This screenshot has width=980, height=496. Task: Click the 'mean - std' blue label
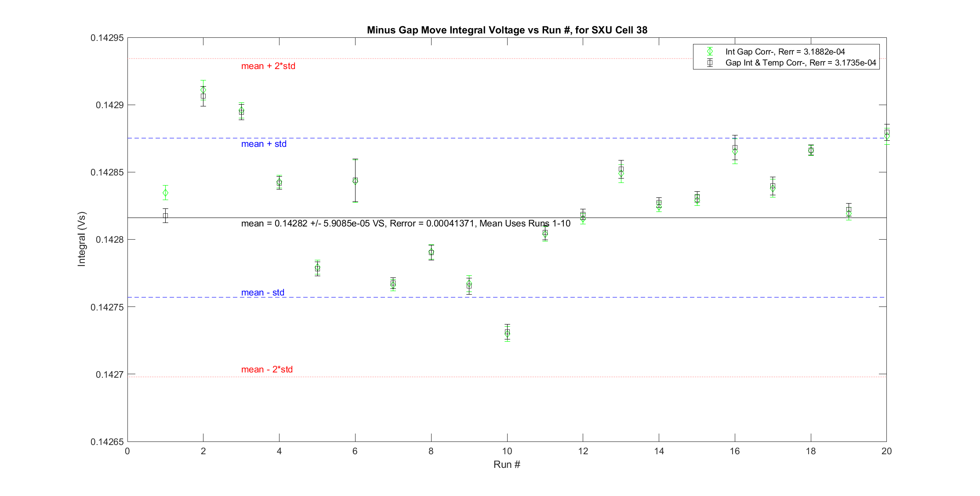click(x=262, y=292)
